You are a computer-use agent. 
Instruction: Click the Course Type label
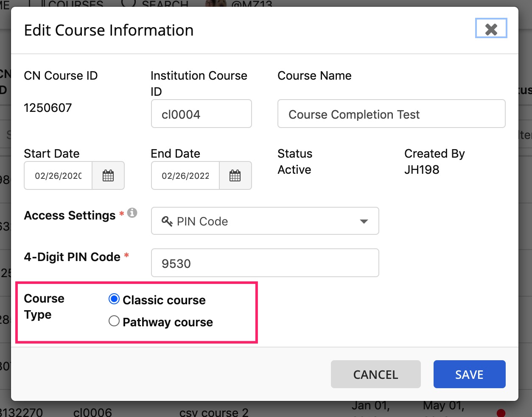coord(44,306)
